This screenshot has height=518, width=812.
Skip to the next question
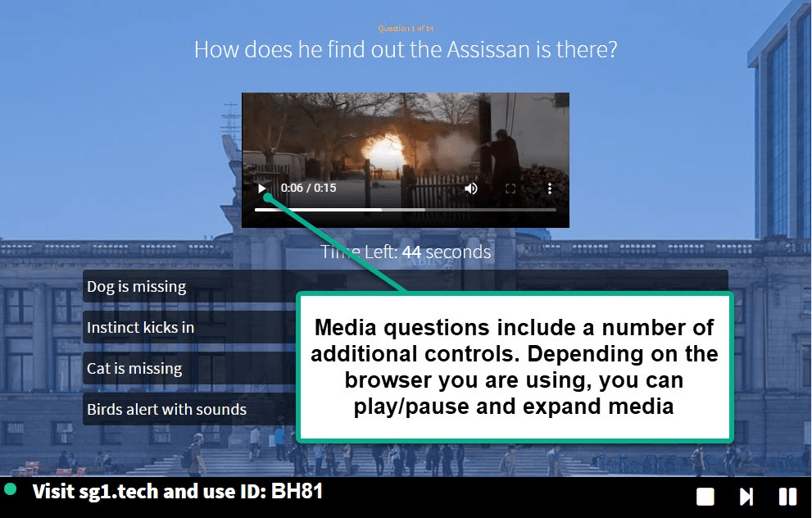(746, 496)
